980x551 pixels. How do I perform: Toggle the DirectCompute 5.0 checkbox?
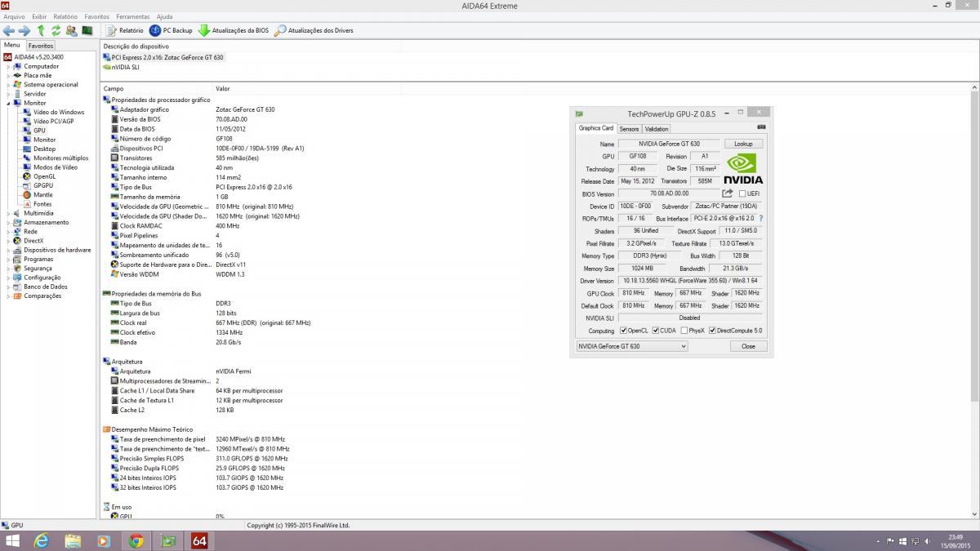click(712, 331)
